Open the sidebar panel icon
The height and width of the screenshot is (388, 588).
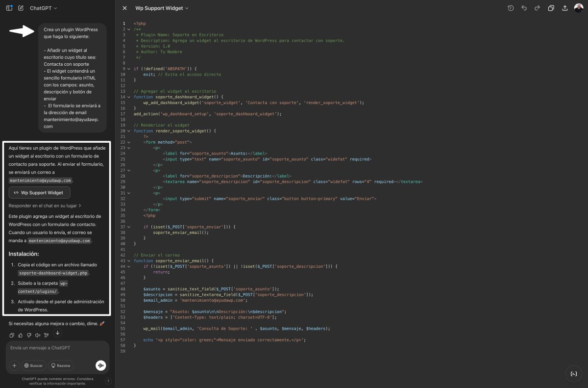[x=9, y=8]
